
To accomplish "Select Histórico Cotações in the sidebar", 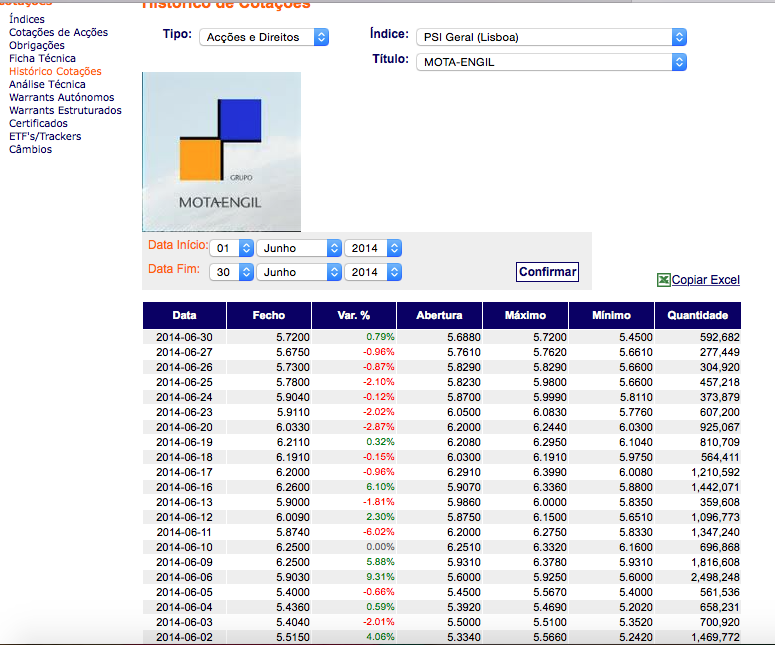I will (x=55, y=72).
